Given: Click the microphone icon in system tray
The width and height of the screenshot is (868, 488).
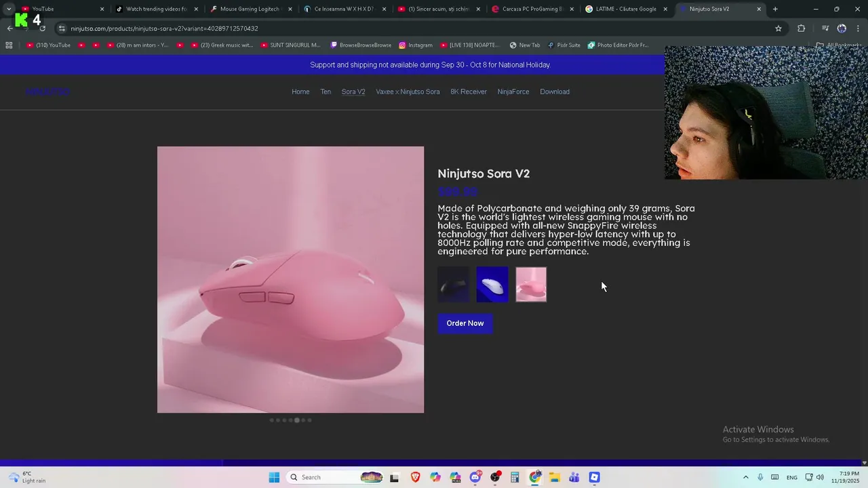Looking at the screenshot, I should [x=760, y=477].
